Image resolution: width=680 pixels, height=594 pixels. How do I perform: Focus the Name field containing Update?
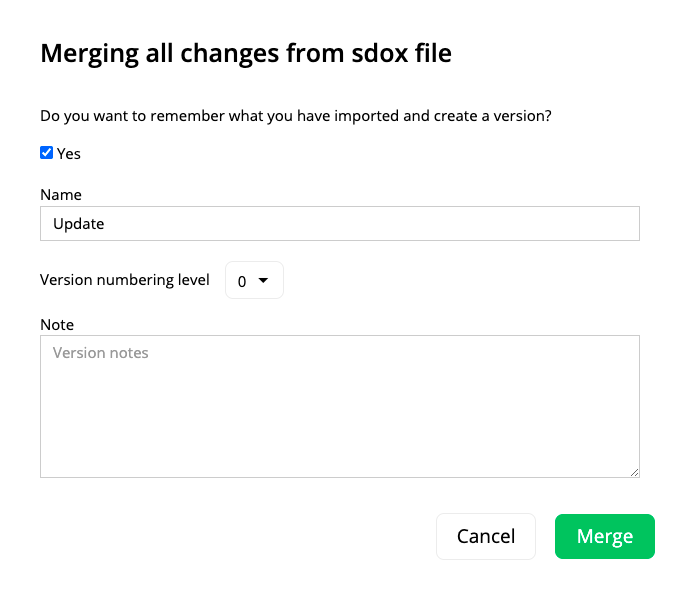tap(340, 223)
